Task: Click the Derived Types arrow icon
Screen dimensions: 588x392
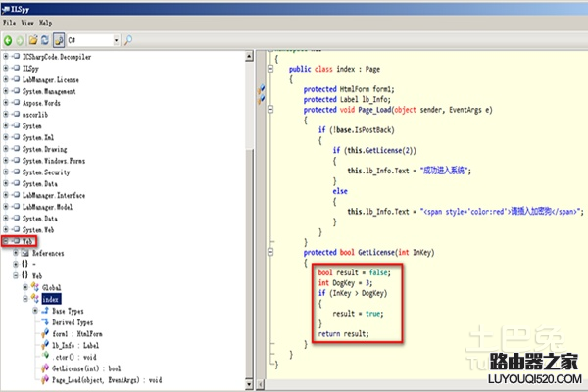Action: (45, 321)
